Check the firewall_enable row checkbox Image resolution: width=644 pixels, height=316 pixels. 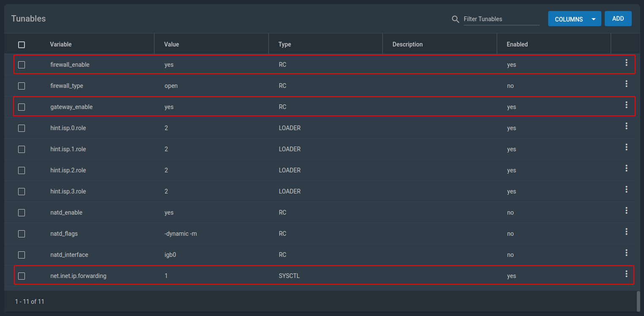click(x=22, y=65)
